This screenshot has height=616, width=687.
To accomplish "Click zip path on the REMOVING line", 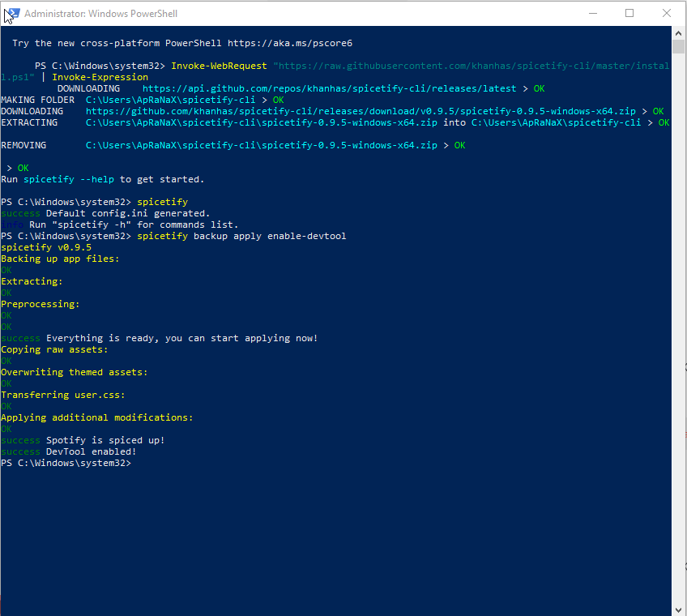I will [x=262, y=145].
